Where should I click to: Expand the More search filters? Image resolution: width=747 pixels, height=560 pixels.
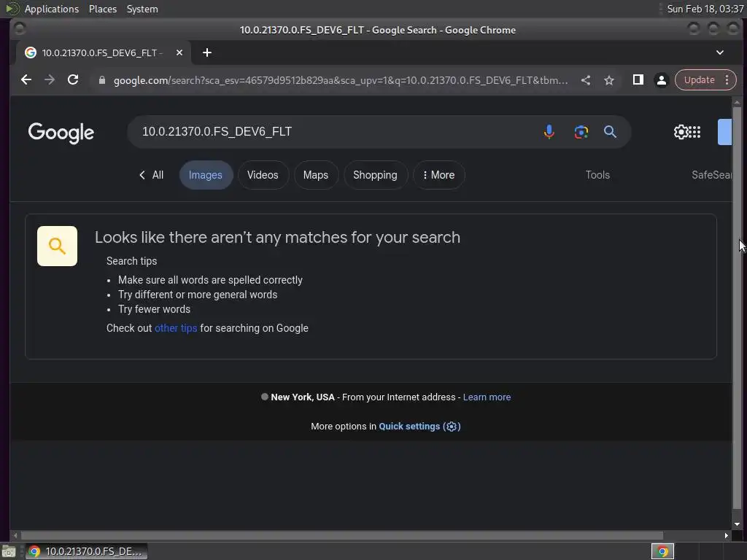438,175
